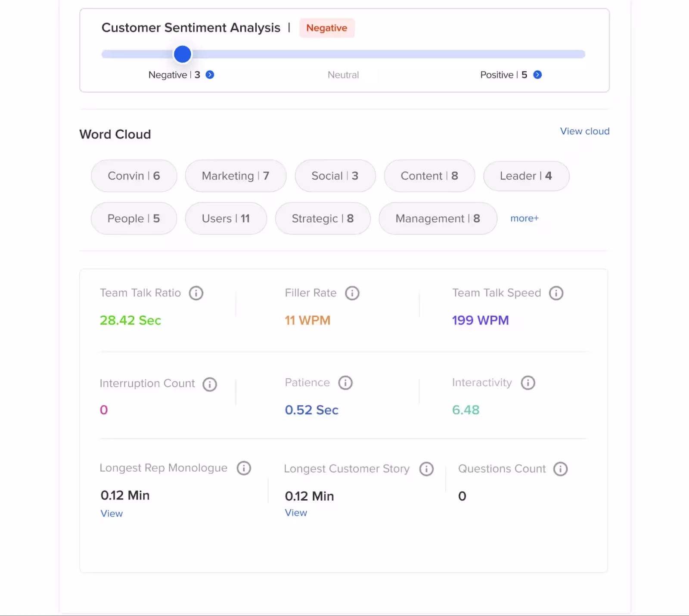Click the Management | 8 keyword pill
The image size is (689, 616).
tap(438, 218)
